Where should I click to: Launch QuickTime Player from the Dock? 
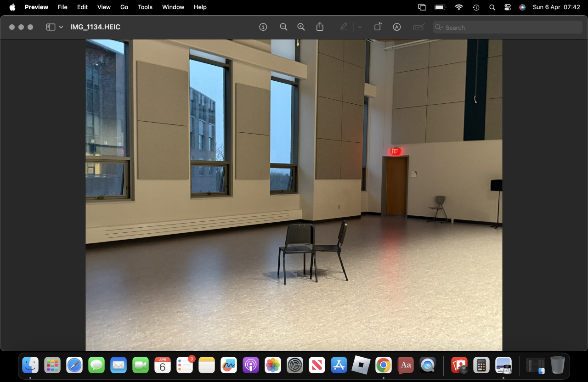pos(428,365)
